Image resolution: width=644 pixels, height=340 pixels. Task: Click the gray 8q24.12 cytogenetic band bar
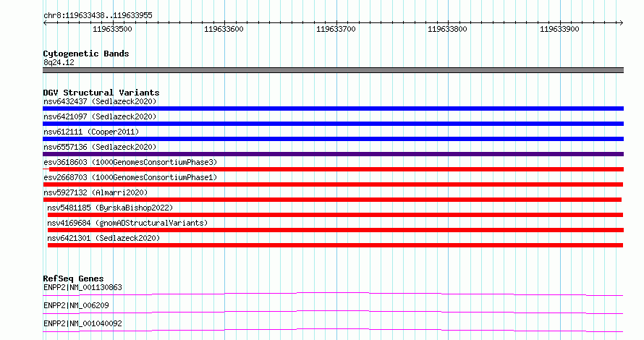333,70
